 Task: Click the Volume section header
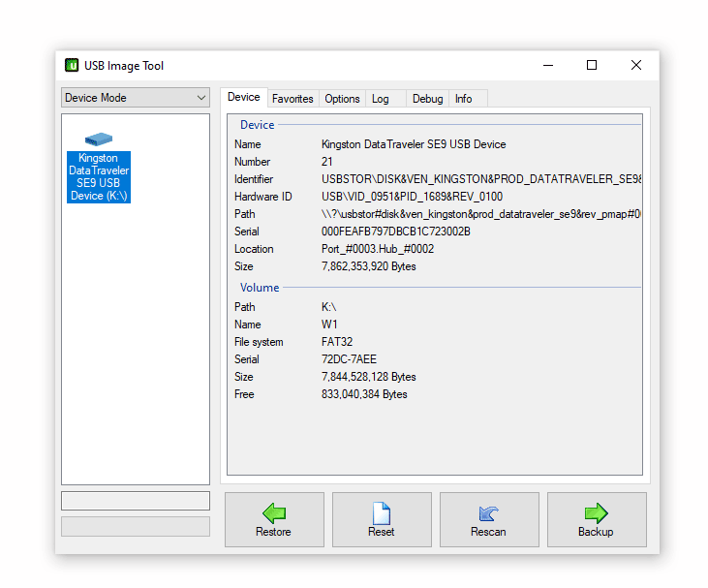pyautogui.click(x=260, y=288)
